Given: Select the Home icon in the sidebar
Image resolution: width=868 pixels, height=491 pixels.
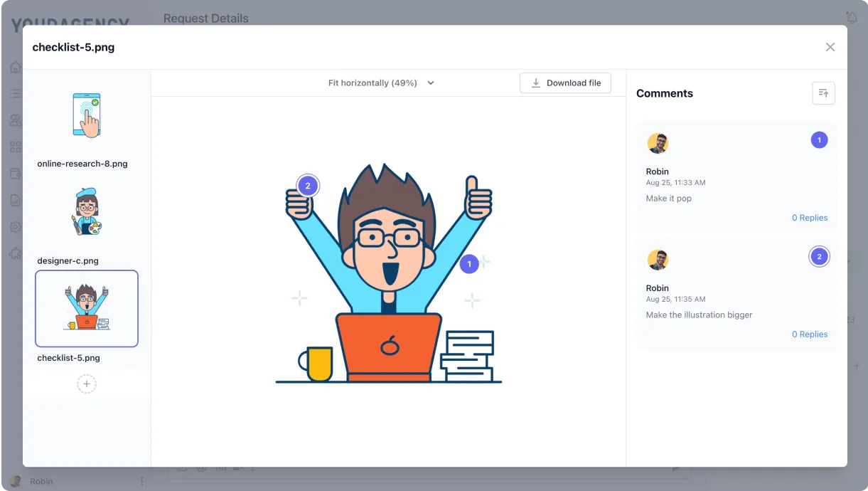Looking at the screenshot, I should (16, 66).
